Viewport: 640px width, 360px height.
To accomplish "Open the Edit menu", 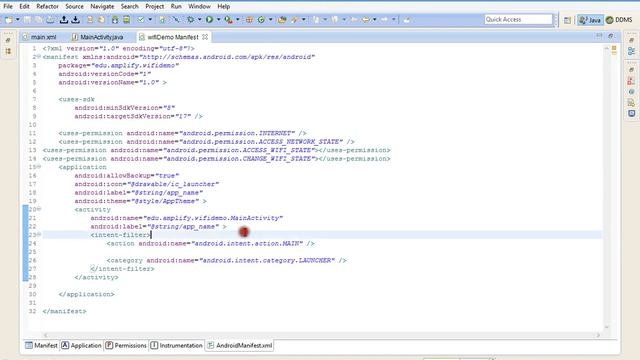I will tap(24, 7).
